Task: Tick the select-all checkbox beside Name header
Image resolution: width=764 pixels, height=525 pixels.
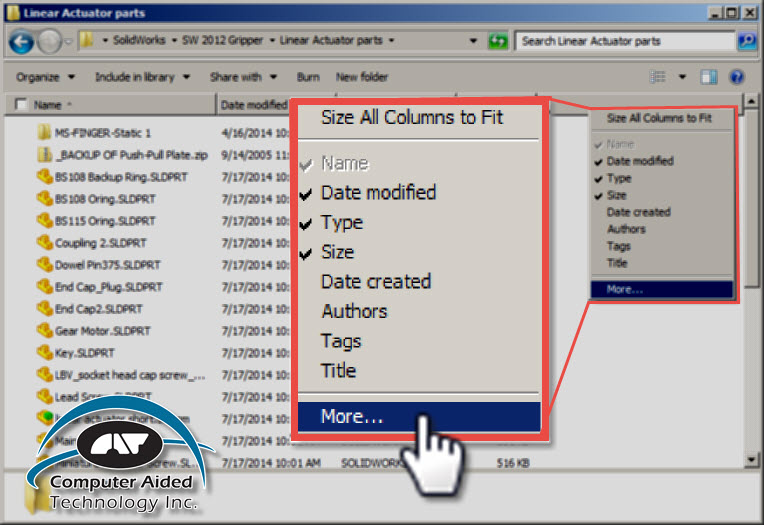Action: tap(21, 104)
